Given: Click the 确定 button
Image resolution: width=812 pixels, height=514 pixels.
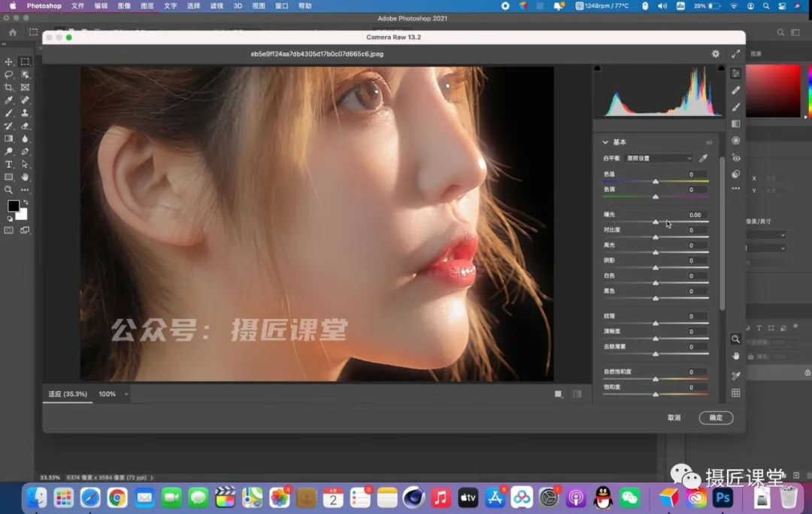Looking at the screenshot, I should pos(715,418).
